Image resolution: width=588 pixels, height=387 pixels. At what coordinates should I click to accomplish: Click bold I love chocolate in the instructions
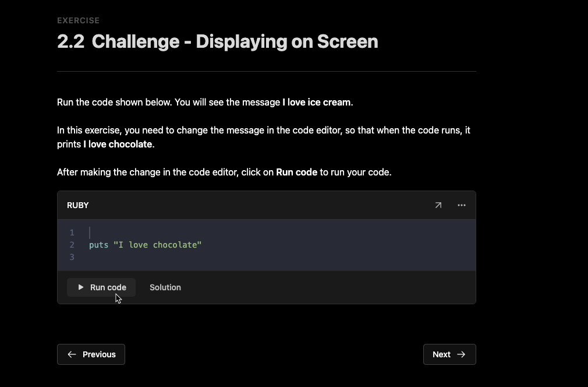tap(118, 144)
